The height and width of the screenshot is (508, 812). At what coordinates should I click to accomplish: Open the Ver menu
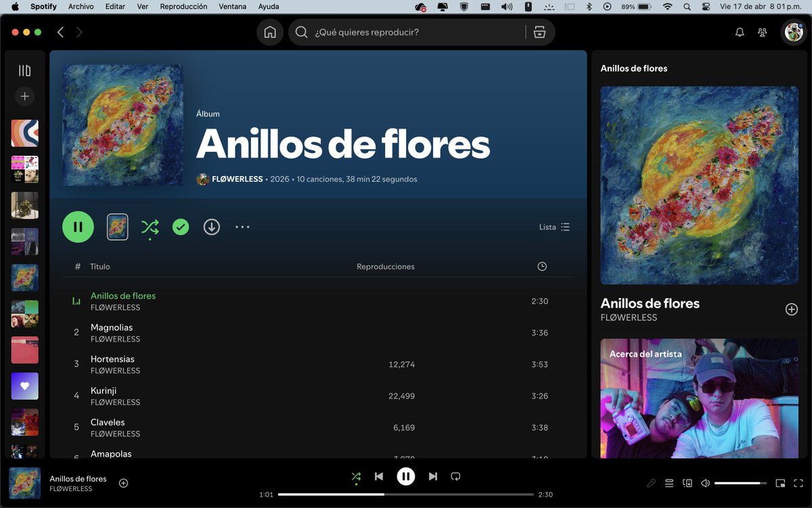[x=143, y=7]
